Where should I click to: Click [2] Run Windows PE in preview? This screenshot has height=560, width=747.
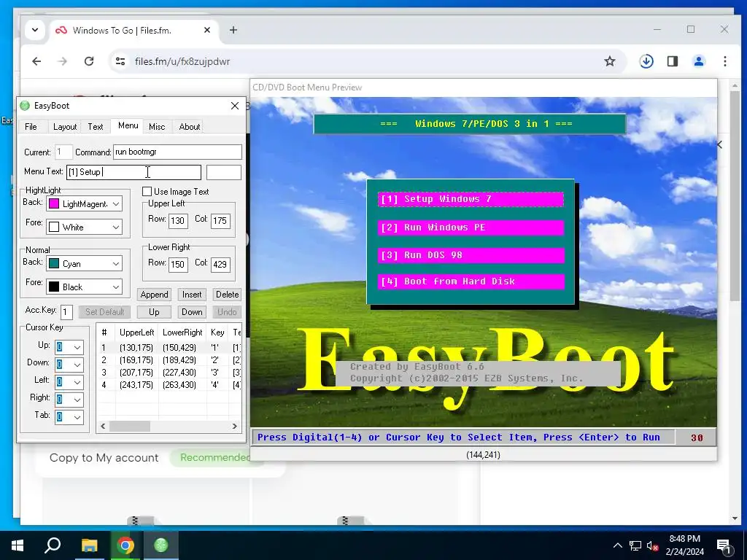click(x=471, y=227)
